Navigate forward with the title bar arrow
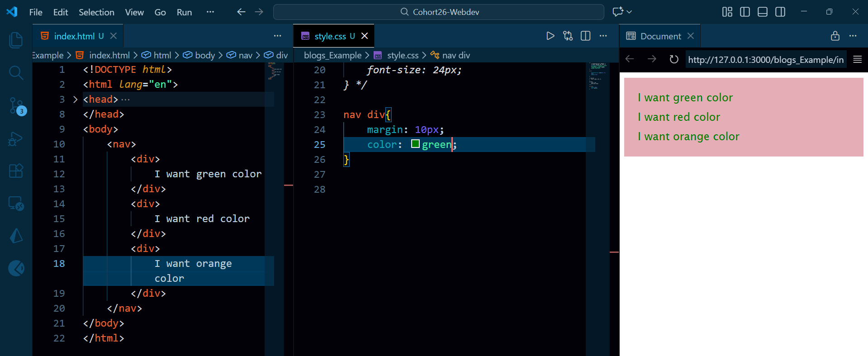 259,12
